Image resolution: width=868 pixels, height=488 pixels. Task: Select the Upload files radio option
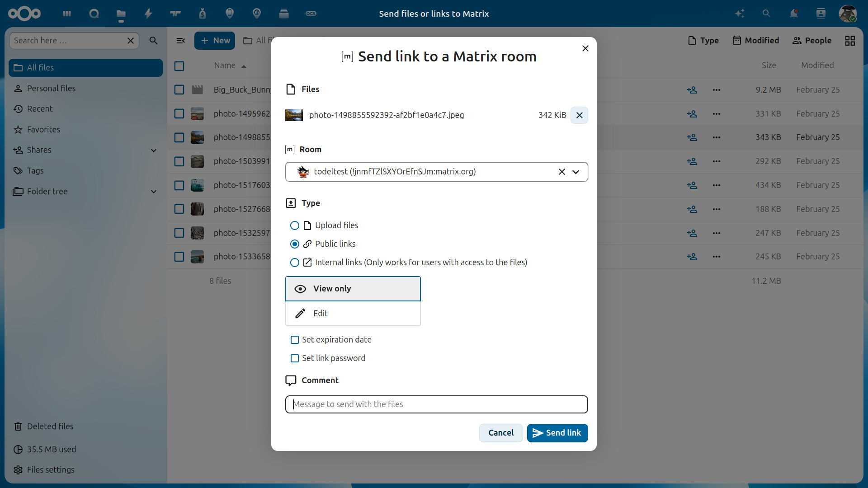[x=295, y=225]
